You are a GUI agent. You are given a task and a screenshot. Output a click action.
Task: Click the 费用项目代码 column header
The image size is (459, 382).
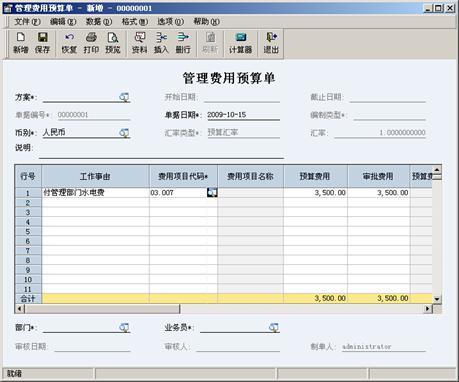183,176
